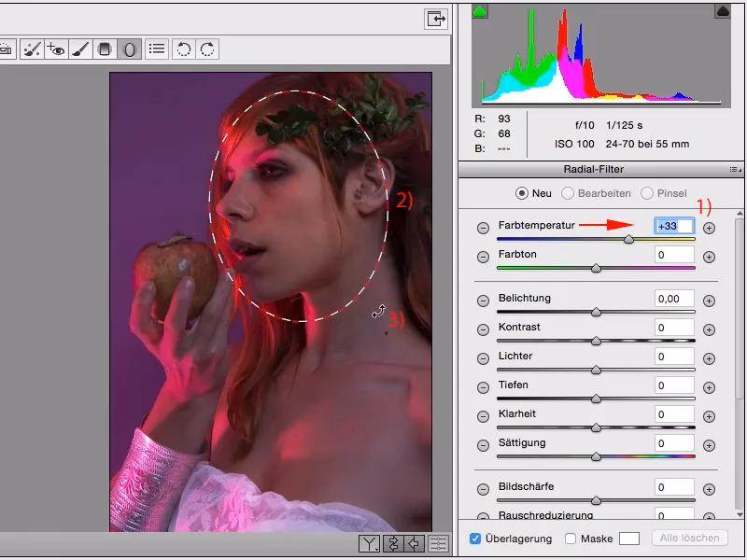The width and height of the screenshot is (747, 560).
Task: Decrease Belichtung with minus button
Action: 483,301
